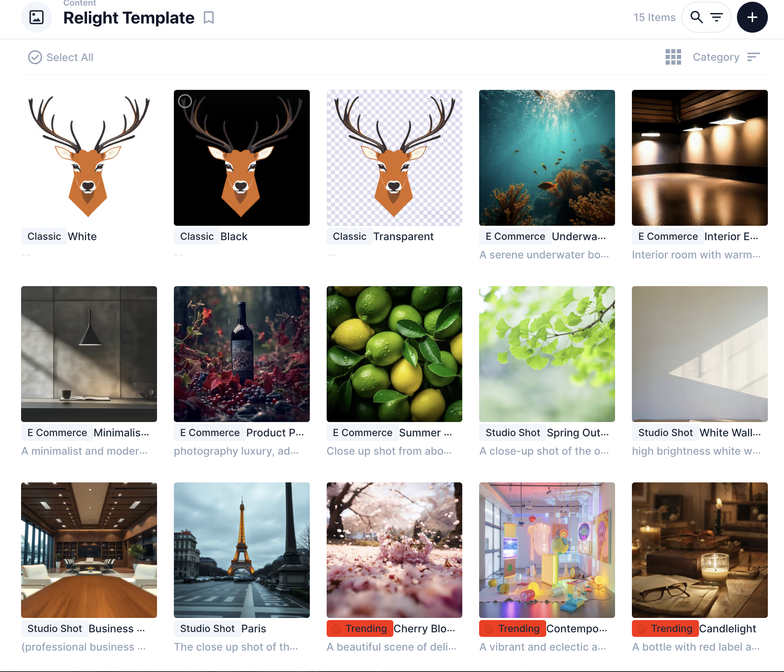Bookmark the Relight Template collection
Screen dimensions: 784x672
point(209,18)
